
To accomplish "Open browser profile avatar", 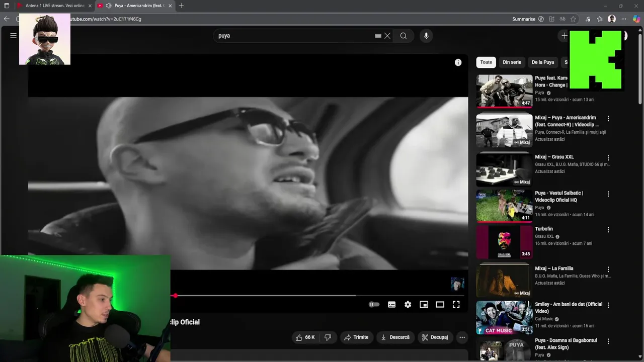I will point(612,19).
